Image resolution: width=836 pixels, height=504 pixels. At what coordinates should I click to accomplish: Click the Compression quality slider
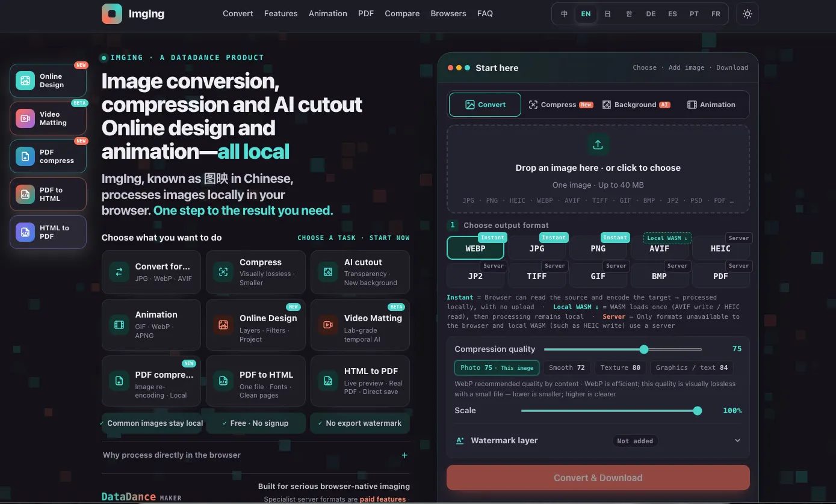pyautogui.click(x=623, y=349)
